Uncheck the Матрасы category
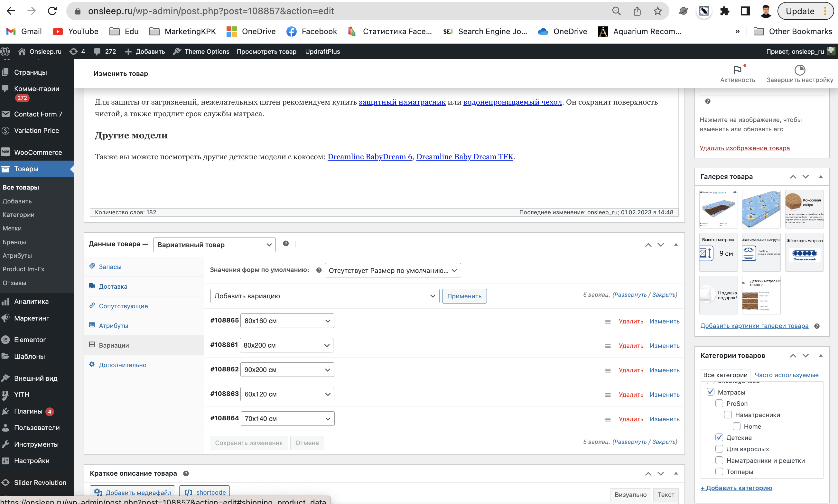 click(x=711, y=392)
